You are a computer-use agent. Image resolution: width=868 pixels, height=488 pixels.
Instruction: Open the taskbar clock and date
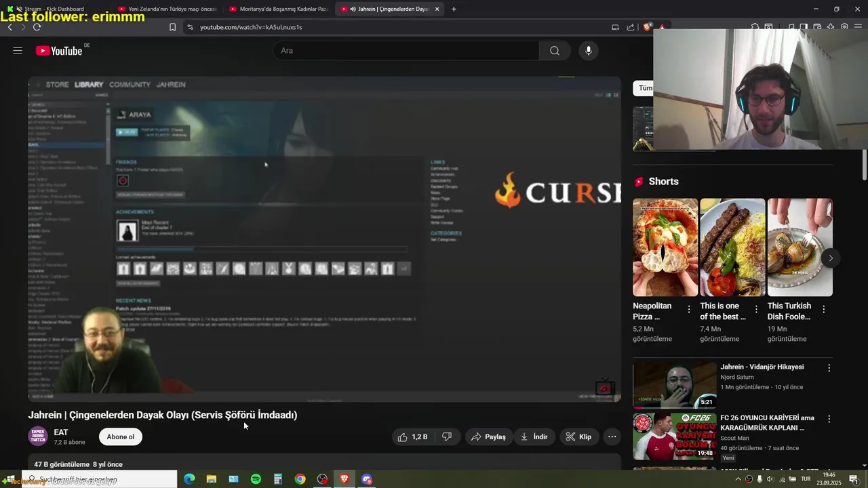pos(829,479)
